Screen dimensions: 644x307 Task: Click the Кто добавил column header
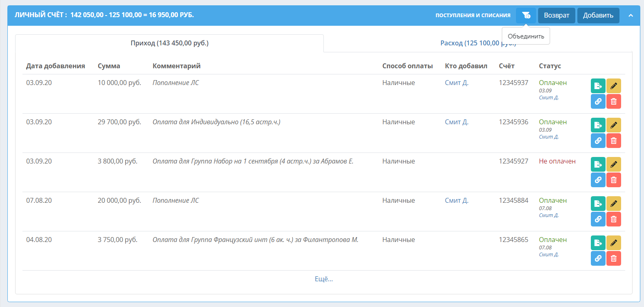click(466, 66)
